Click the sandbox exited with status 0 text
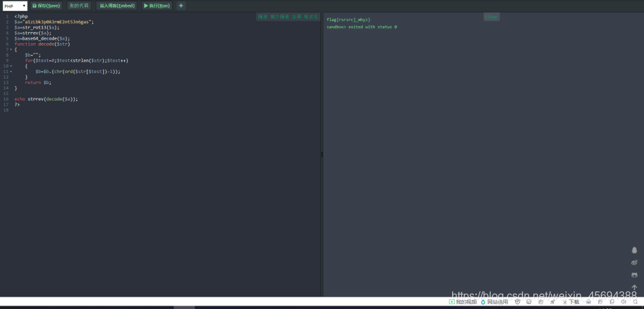Screen dimensions: 644x309 (362, 27)
